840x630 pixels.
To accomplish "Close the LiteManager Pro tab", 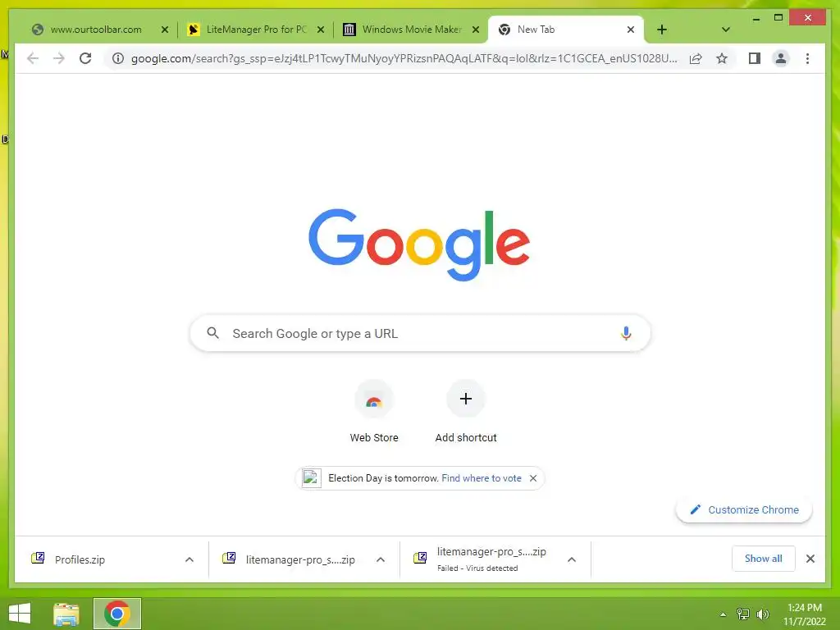I will (x=321, y=30).
